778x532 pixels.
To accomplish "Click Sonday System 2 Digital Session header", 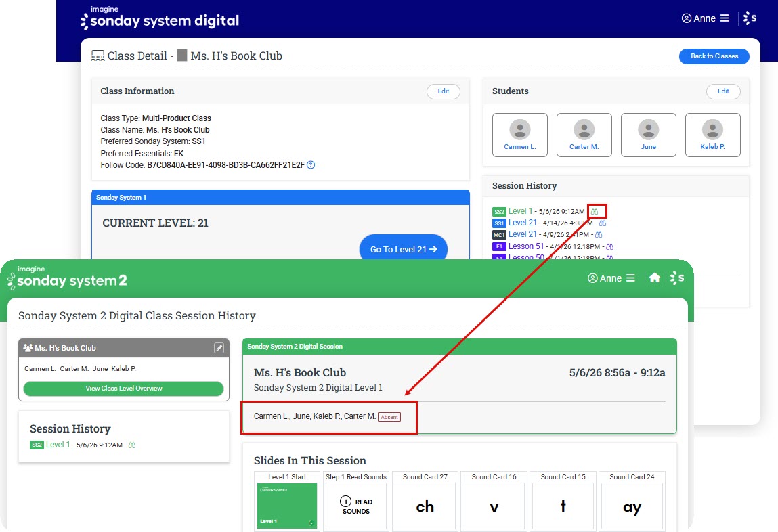I will click(x=460, y=347).
